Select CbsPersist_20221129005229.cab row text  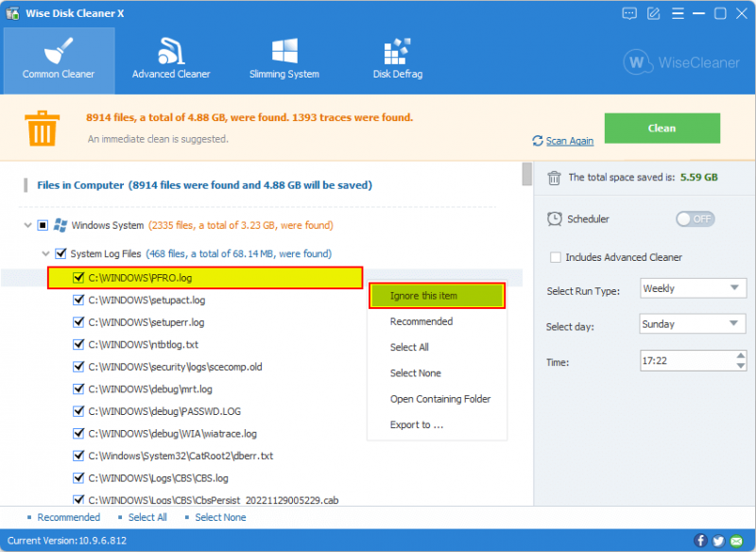coord(214,500)
